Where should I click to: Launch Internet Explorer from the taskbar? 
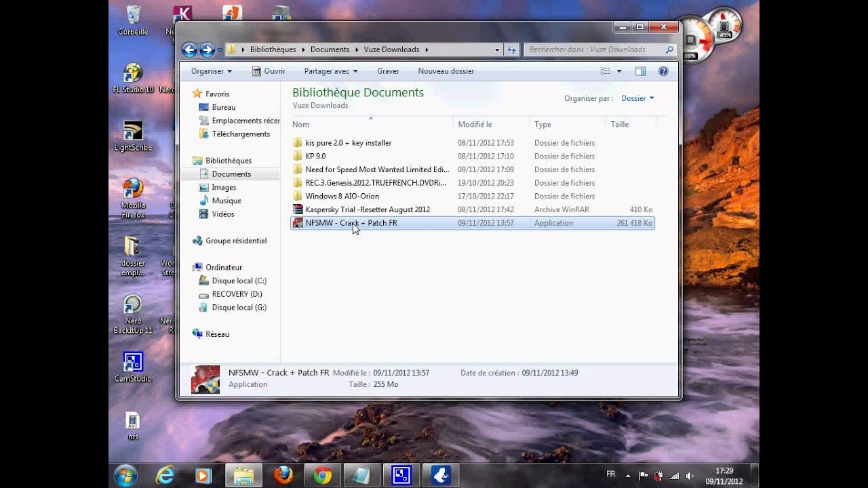[165, 476]
